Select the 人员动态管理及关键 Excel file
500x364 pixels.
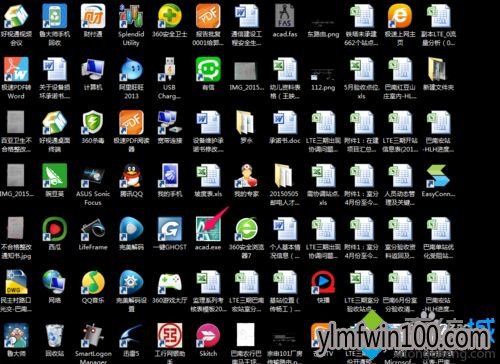tap(400, 185)
